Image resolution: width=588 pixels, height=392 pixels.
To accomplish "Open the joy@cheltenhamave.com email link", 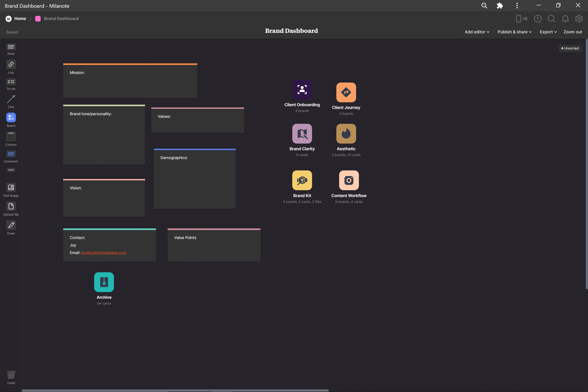I will (103, 253).
